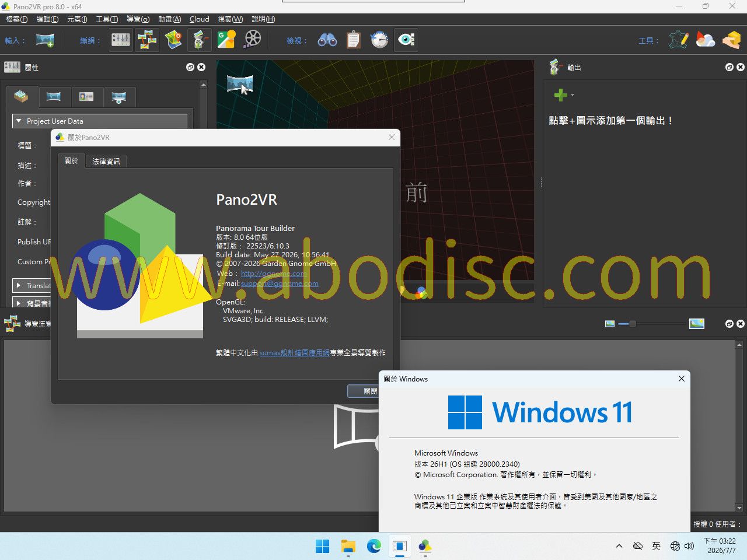This screenshot has width=747, height=560.
Task: Float the 輸出 output panel
Action: (729, 67)
